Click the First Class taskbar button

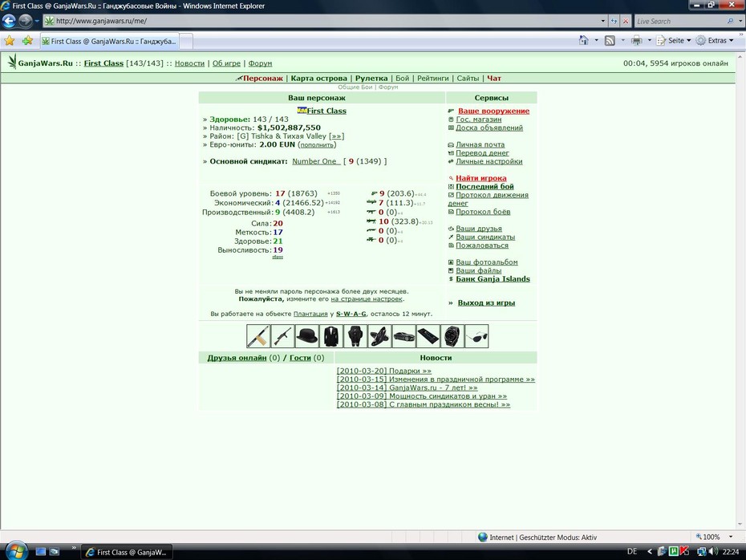pyautogui.click(x=127, y=552)
